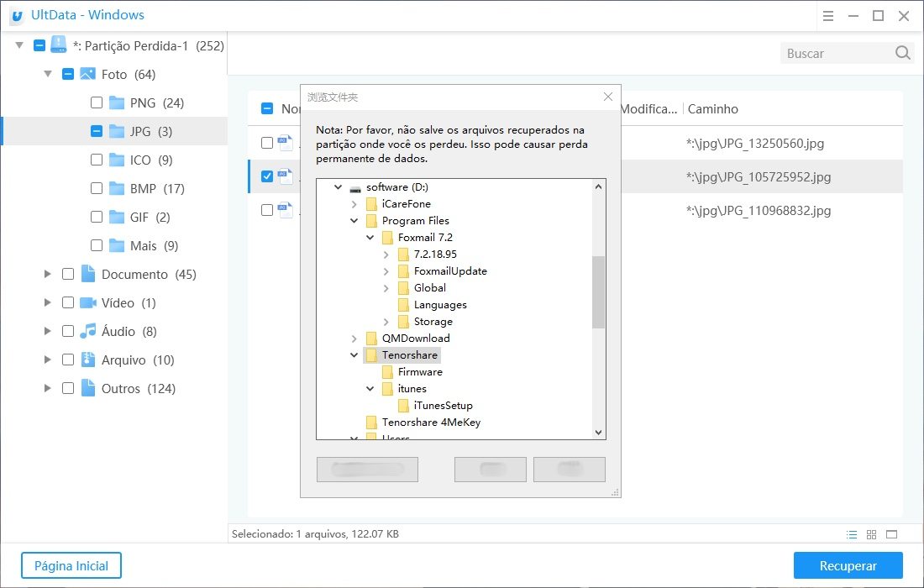Click the Áudio music note icon

(x=88, y=330)
